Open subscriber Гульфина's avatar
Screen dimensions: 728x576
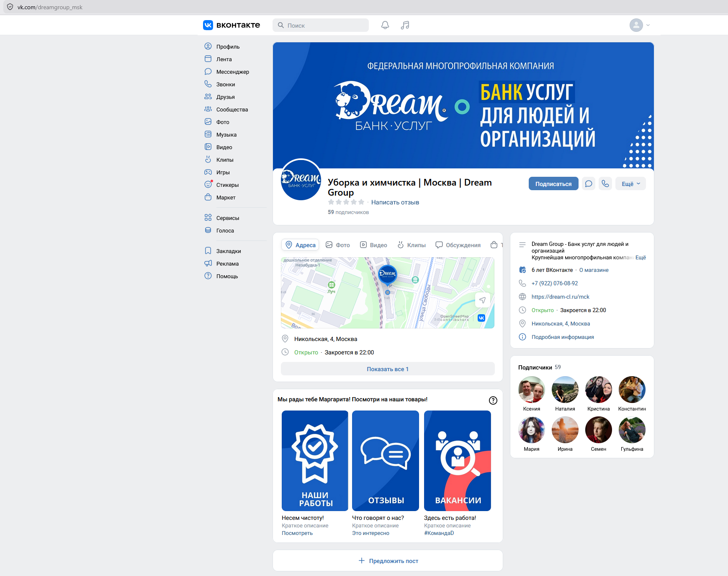coord(632,429)
